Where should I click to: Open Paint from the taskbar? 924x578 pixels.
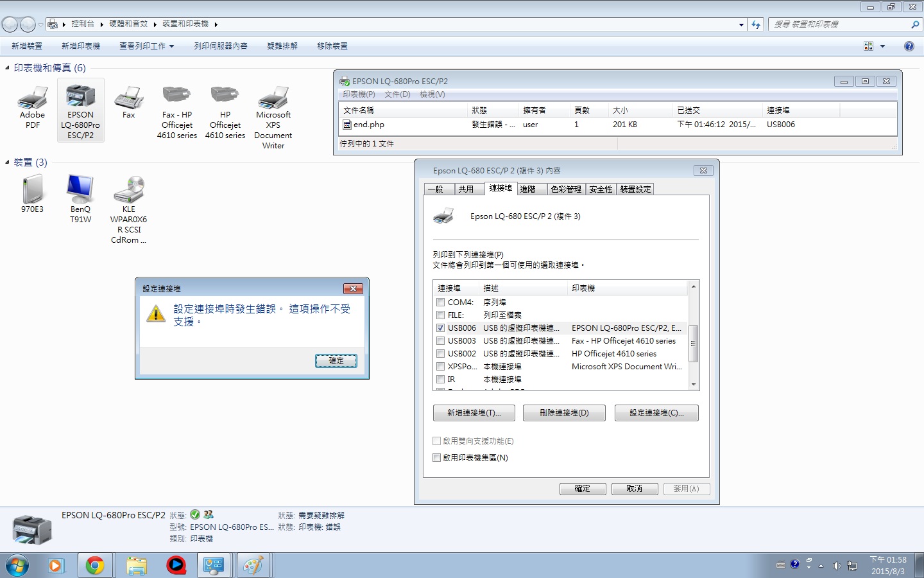point(253,566)
